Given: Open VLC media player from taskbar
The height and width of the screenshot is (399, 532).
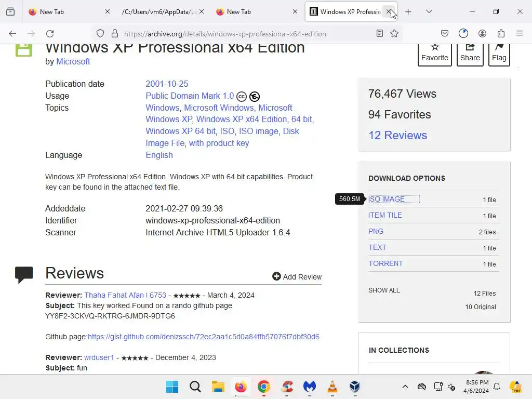Looking at the screenshot, I should pos(332,387).
